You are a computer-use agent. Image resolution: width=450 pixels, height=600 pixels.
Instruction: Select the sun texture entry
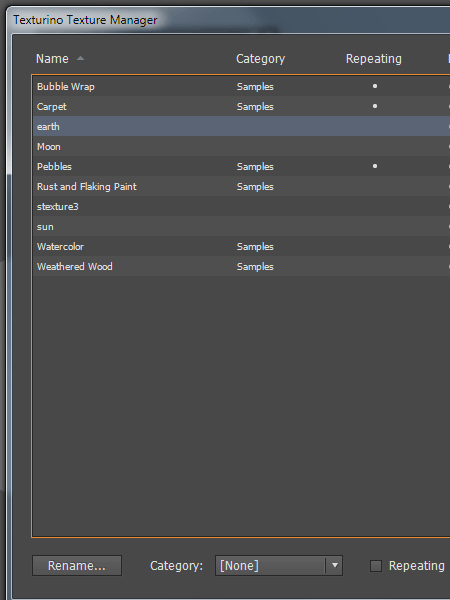click(x=241, y=226)
